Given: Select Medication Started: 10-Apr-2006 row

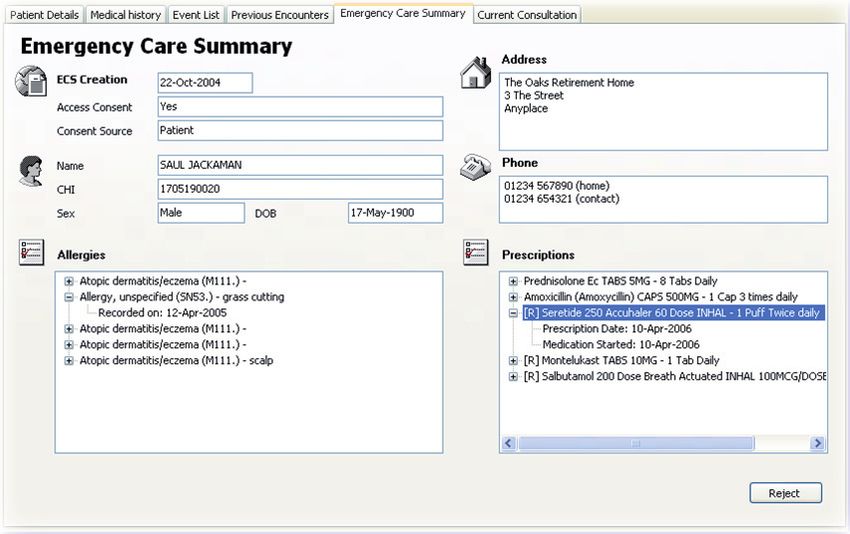Looking at the screenshot, I should (621, 344).
